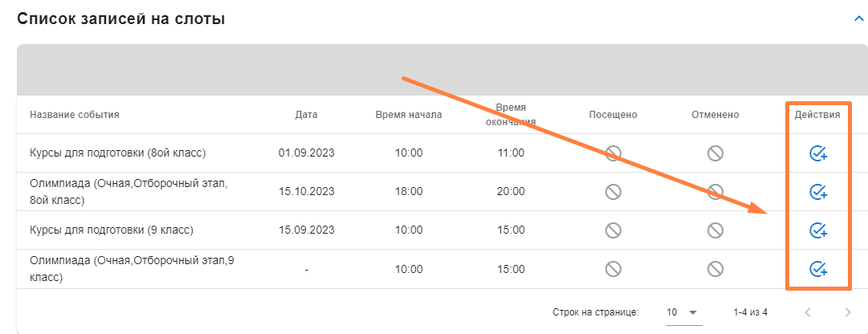Click the Время окончания column header
The width and height of the screenshot is (868, 334).
510,115
